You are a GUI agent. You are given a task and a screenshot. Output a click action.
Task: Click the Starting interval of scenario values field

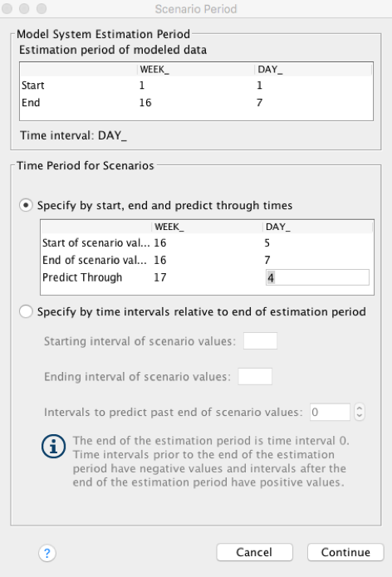tap(260, 340)
